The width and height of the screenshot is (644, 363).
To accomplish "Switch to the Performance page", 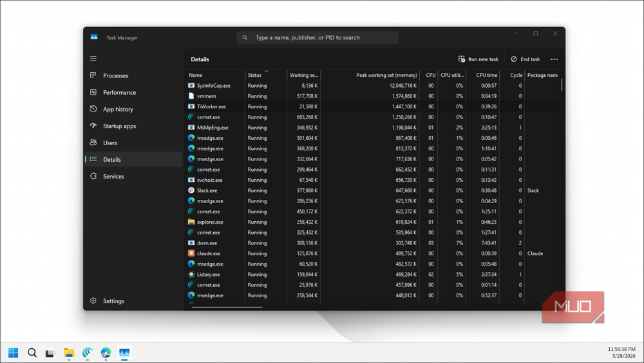I will [133, 92].
